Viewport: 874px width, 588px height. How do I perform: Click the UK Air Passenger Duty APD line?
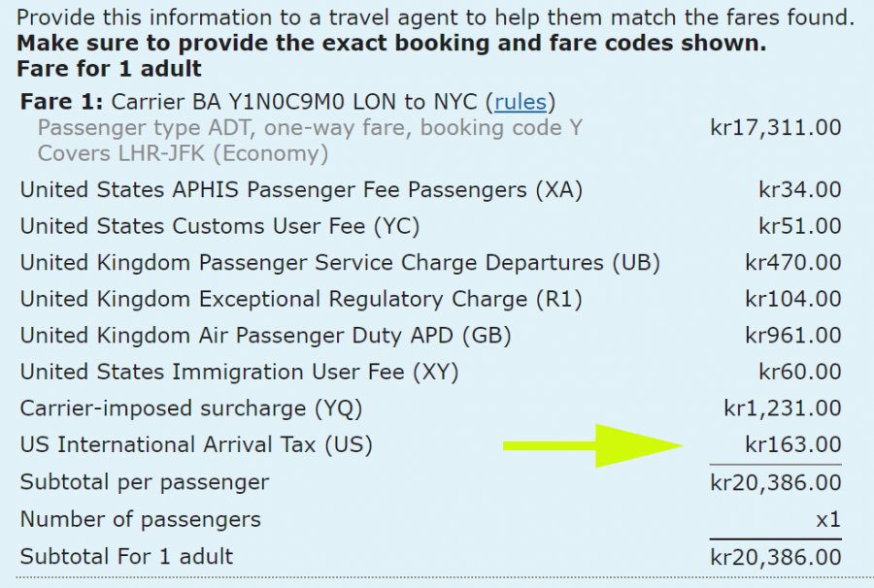265,336
